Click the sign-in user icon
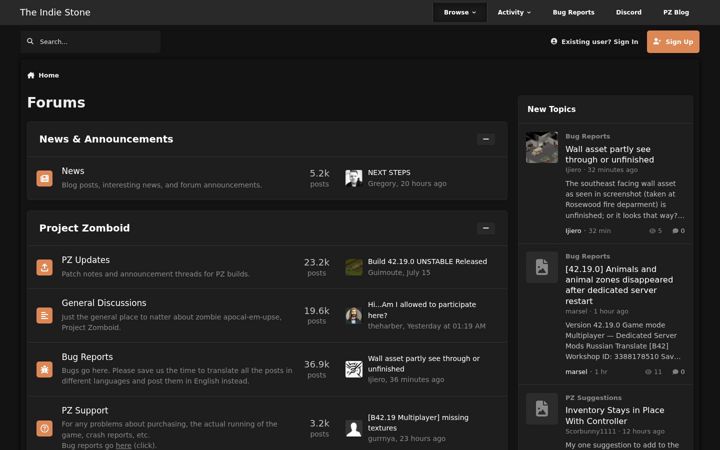The image size is (720, 450). point(554,41)
